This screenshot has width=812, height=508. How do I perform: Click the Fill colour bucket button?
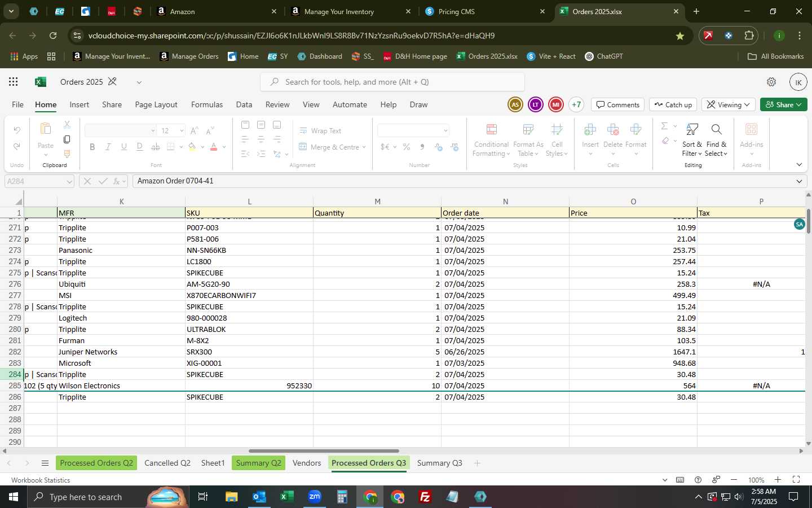[192, 147]
